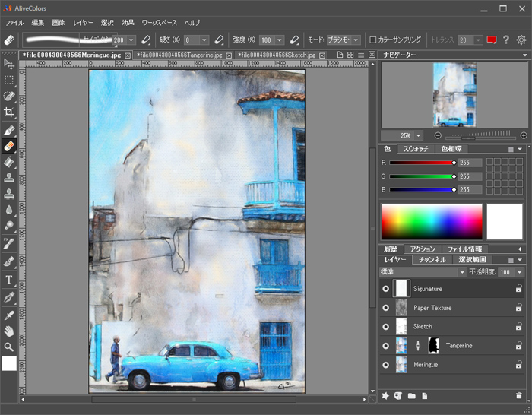Toggle visibility of Sketch layer
This screenshot has width=532, height=415.
click(x=385, y=327)
